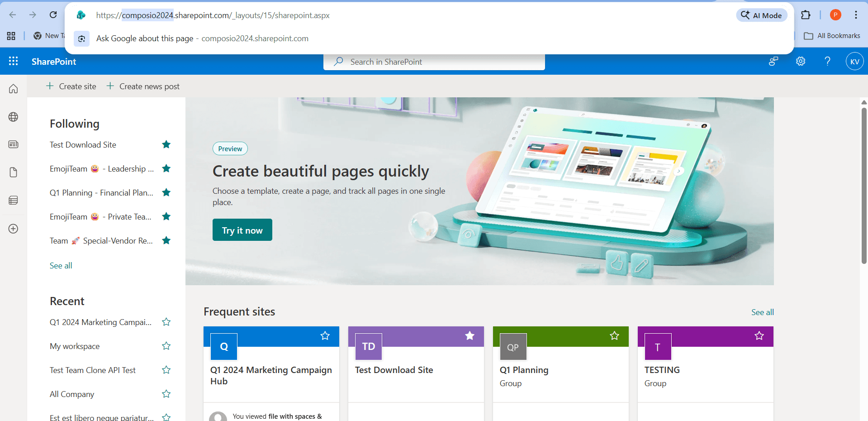The image size is (868, 421).
Task: Open My sites globe icon in left rail
Action: (14, 117)
